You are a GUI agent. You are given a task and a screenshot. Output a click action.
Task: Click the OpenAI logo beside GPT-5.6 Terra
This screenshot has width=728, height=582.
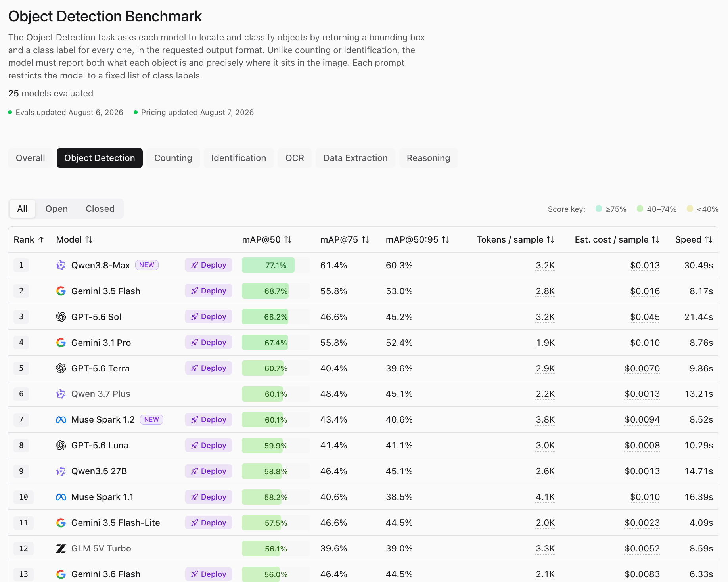61,368
